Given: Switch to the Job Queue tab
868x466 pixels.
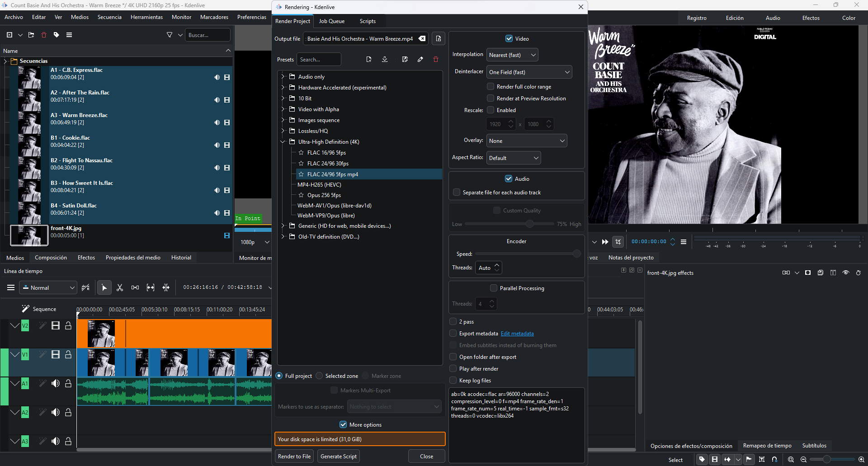Looking at the screenshot, I should (331, 21).
